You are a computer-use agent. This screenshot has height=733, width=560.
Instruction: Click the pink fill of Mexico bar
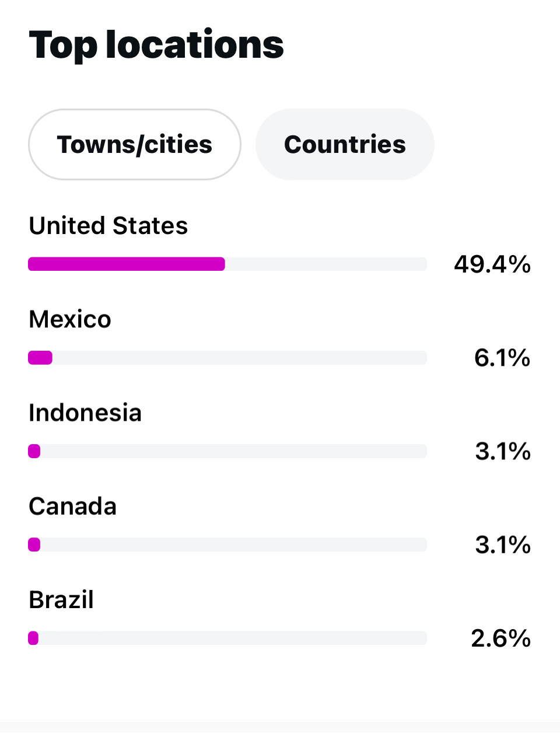click(40, 358)
